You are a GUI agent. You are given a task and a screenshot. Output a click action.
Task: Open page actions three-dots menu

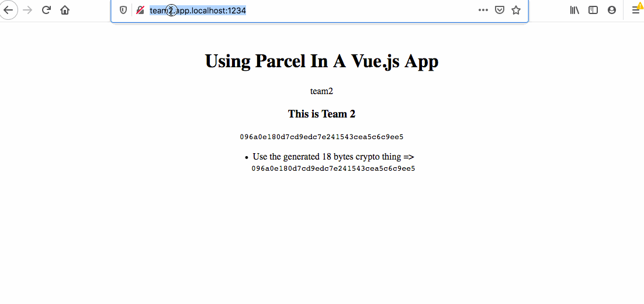click(x=483, y=11)
